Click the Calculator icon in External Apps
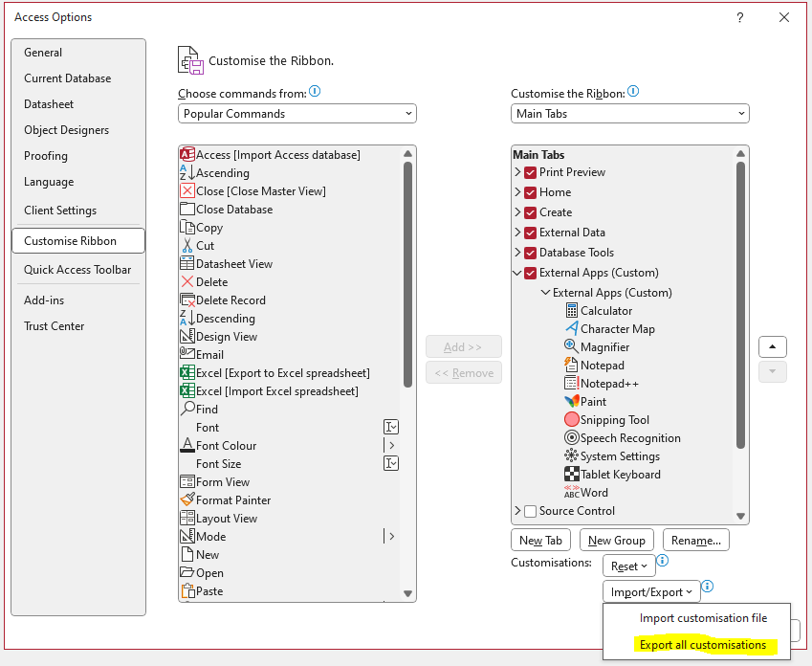Image resolution: width=812 pixels, height=666 pixels. point(571,310)
